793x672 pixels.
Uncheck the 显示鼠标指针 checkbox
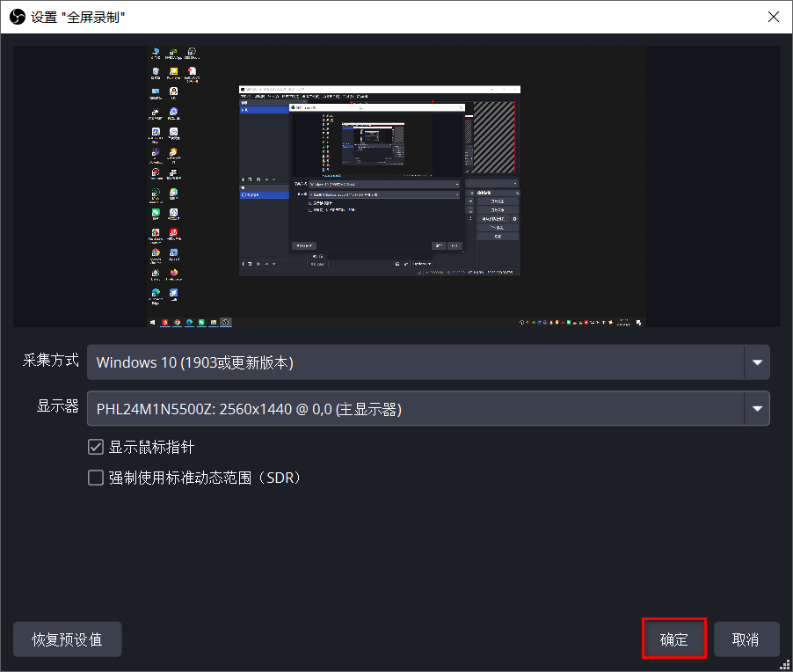click(96, 447)
